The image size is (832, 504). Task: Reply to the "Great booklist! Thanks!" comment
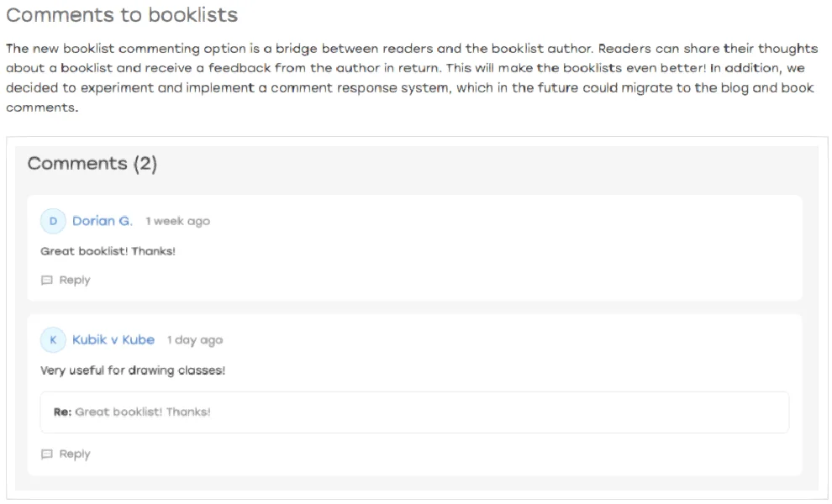pos(66,280)
